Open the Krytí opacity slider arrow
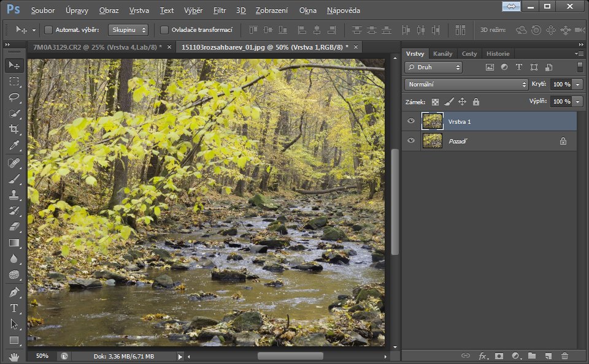589x364 pixels. pos(579,85)
